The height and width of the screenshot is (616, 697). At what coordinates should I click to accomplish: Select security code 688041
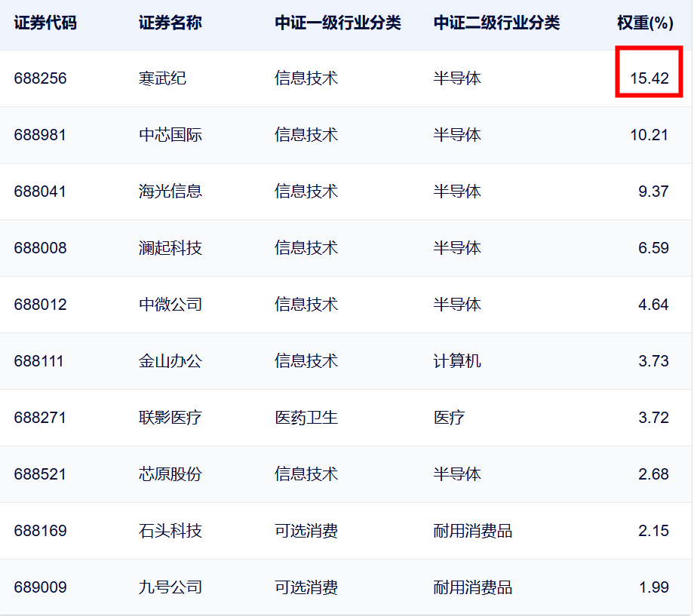(x=40, y=191)
